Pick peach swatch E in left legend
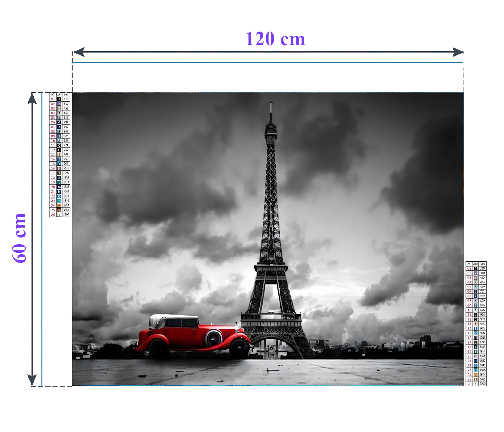 pos(59,155)
